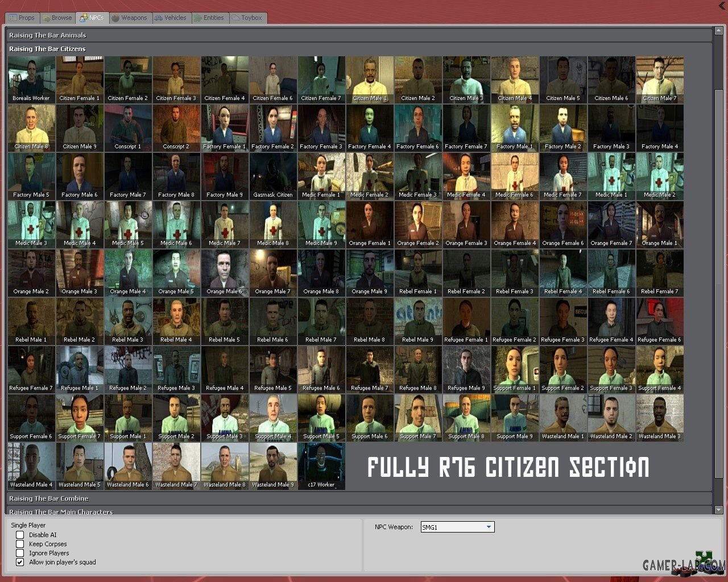Pick the Conscript 2 spawn icon
Image resolution: width=728 pixels, height=582 pixels.
[x=176, y=128]
